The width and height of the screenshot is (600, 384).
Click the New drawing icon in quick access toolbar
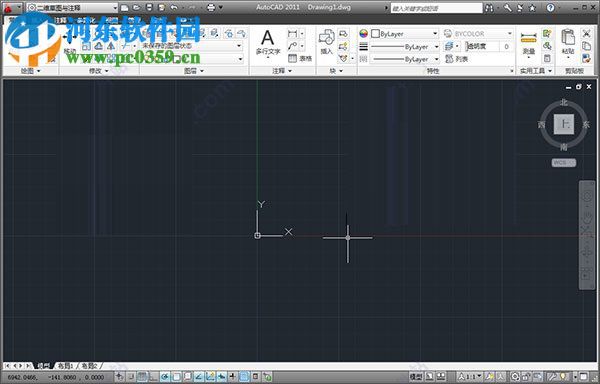coord(124,7)
